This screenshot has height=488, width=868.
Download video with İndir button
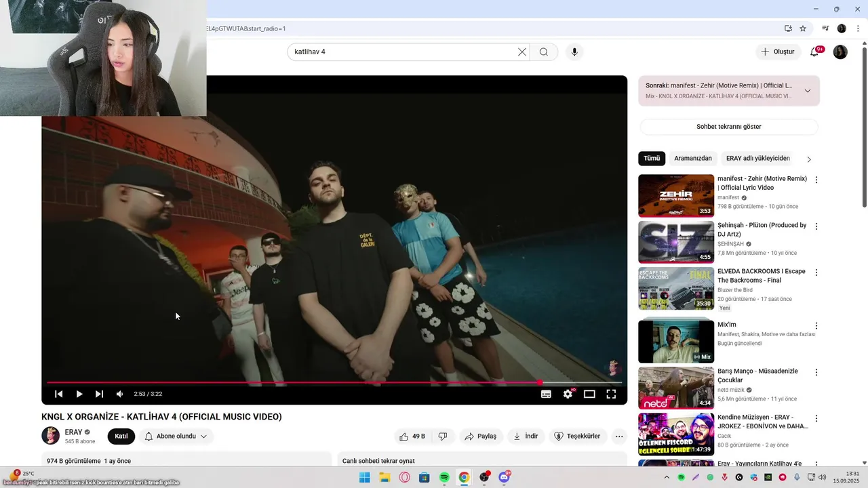(x=526, y=436)
